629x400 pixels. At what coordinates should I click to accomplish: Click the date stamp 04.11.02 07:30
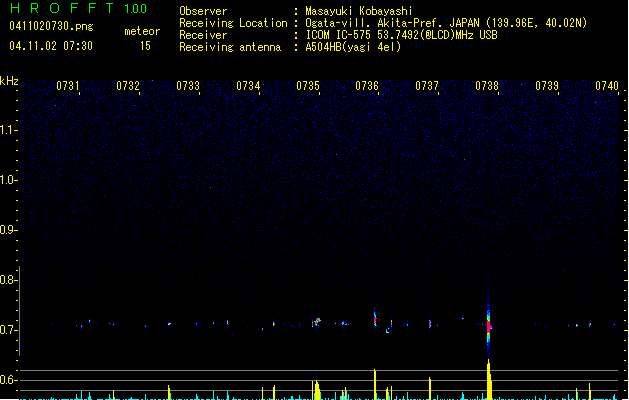coord(51,46)
